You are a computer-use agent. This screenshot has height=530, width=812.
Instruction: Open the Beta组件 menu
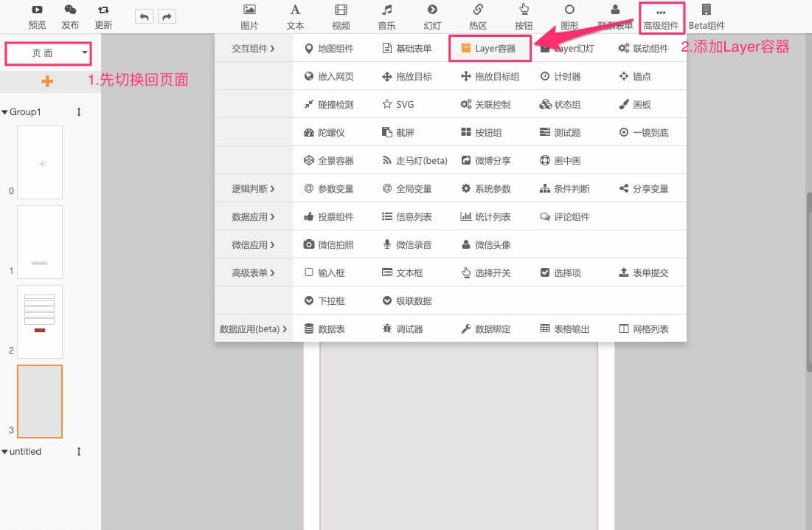tap(707, 16)
